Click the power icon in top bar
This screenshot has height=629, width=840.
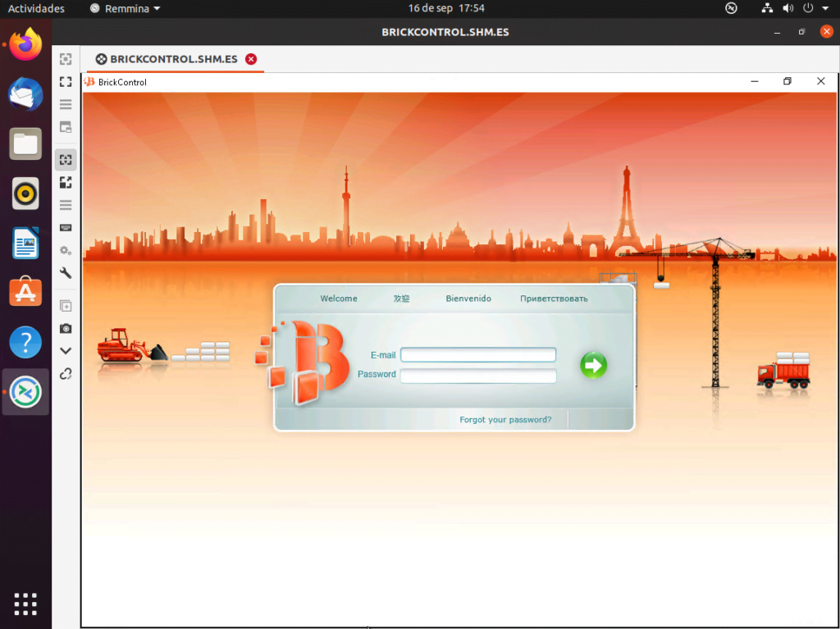coord(808,8)
